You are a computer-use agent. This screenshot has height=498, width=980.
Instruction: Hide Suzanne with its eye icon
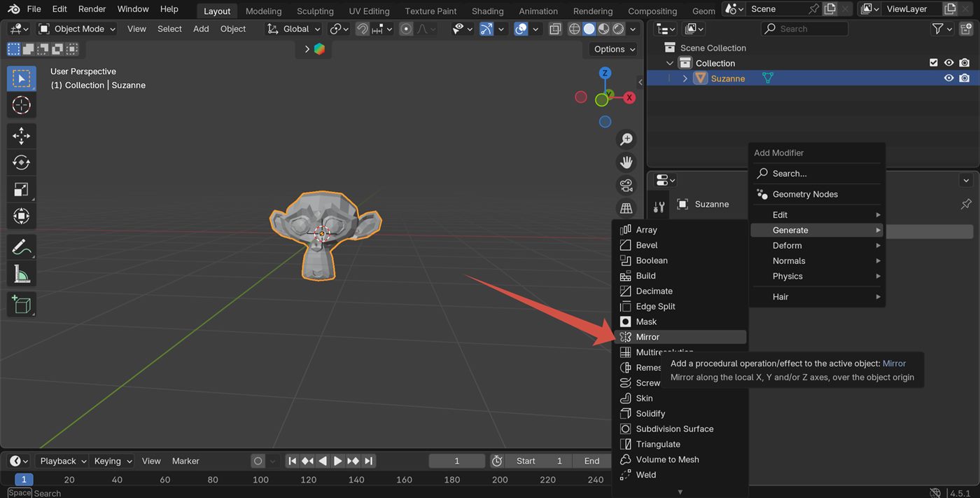point(948,78)
